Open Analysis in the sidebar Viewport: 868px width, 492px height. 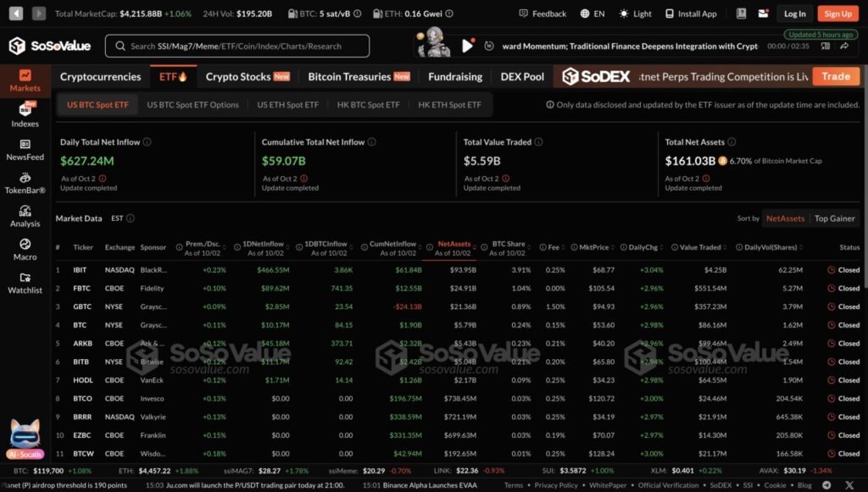(x=25, y=217)
